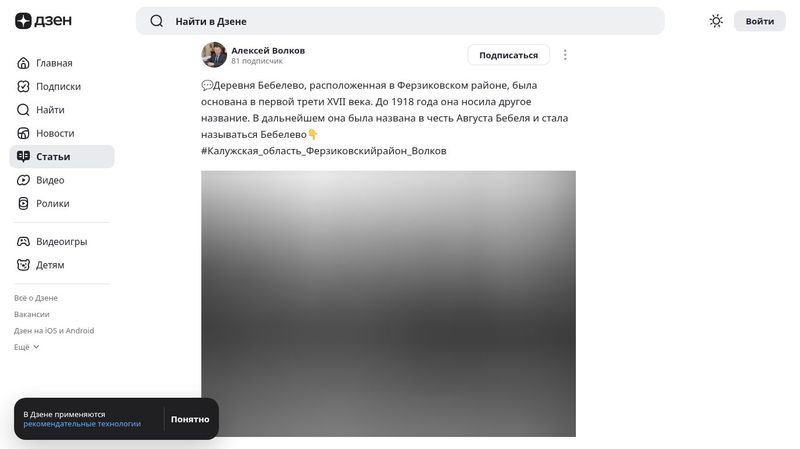This screenshot has height=449, width=800.
Task: Go to the Статьи section
Action: tap(62, 157)
